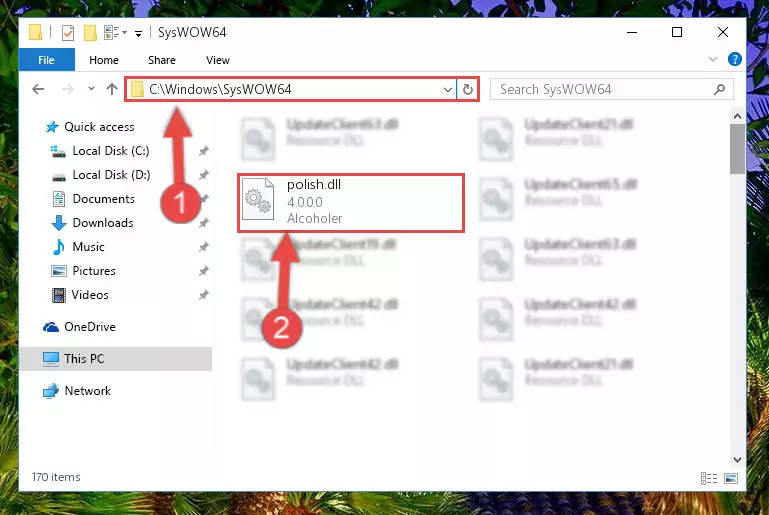The width and height of the screenshot is (769, 515).
Task: Click the folder icon at title bar left
Action: click(35, 32)
